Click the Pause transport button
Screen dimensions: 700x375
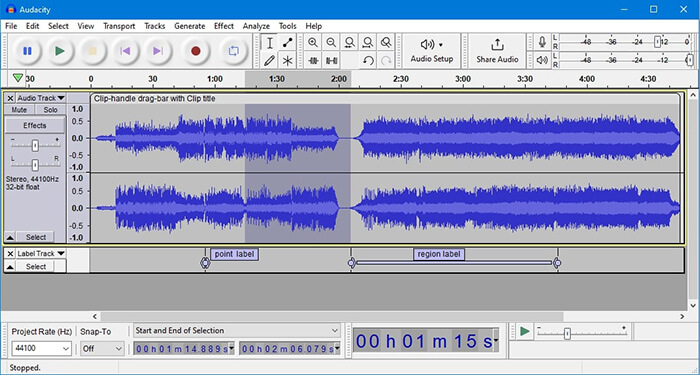(x=27, y=51)
